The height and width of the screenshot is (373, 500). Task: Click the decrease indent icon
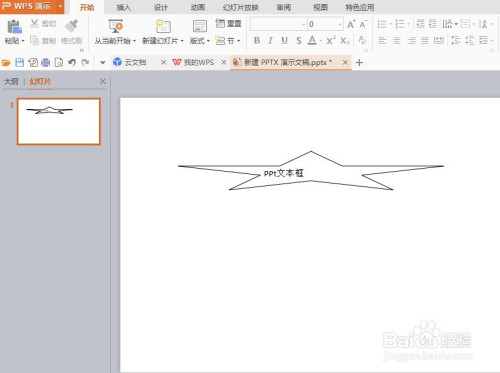point(421,24)
